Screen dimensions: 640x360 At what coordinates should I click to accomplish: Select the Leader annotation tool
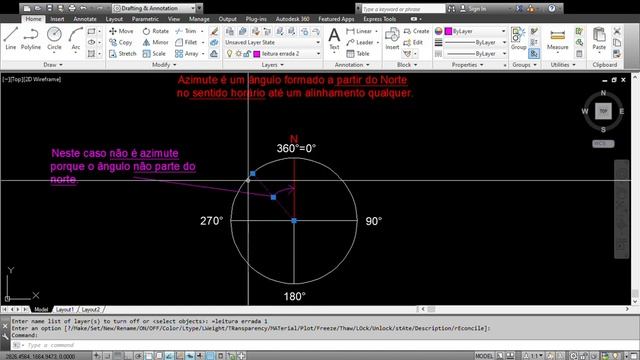coord(360,42)
